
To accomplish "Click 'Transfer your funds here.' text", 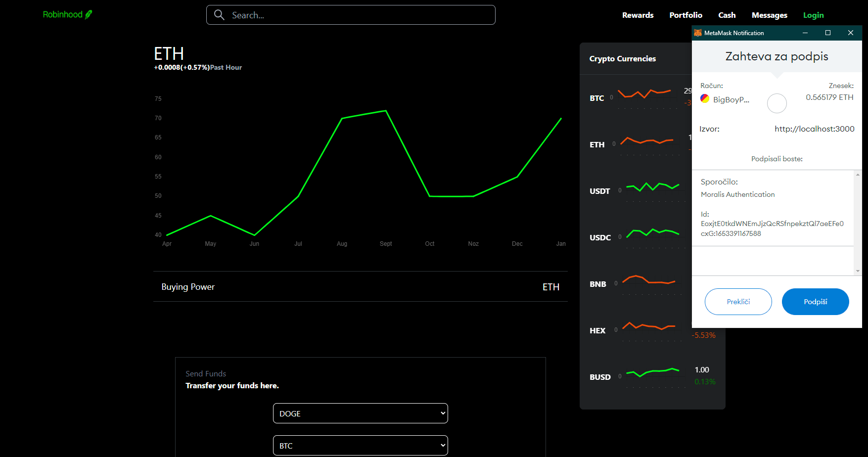I will pos(232,386).
